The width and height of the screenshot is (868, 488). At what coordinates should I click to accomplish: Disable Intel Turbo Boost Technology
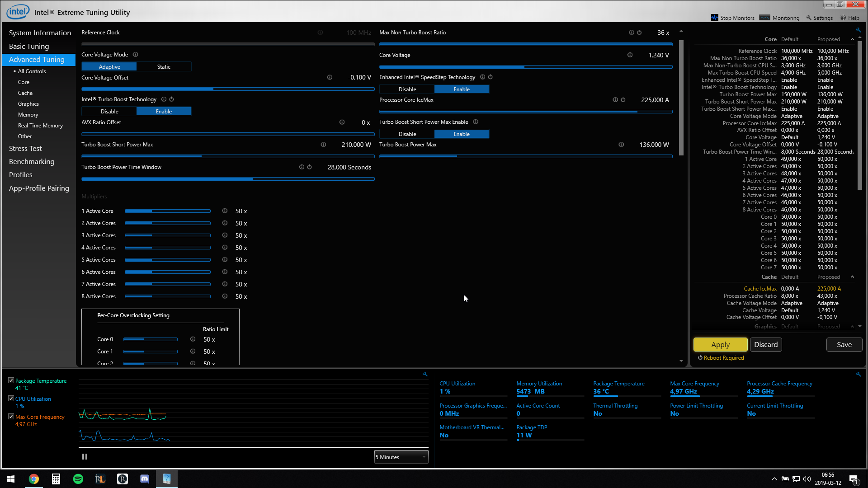coord(109,111)
